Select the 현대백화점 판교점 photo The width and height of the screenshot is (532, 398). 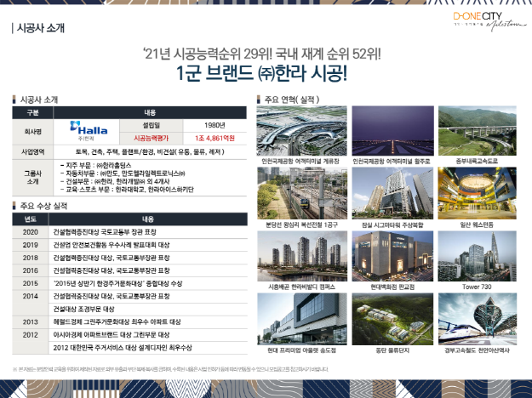point(386,258)
